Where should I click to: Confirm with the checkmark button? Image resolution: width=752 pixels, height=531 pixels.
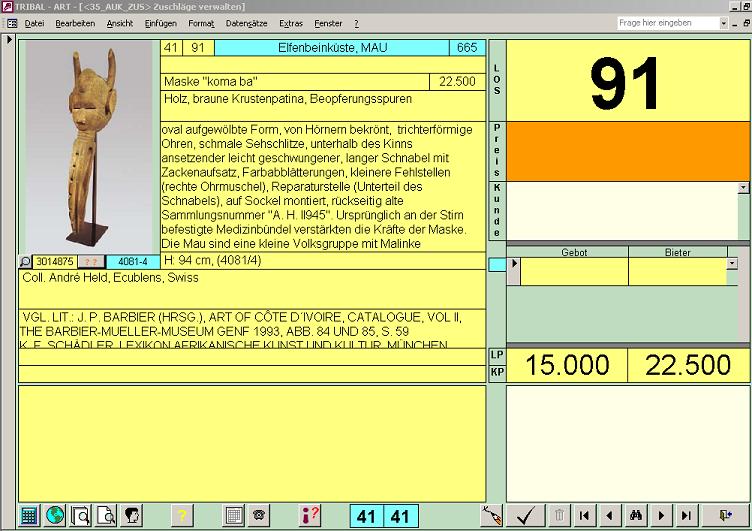[x=523, y=516]
